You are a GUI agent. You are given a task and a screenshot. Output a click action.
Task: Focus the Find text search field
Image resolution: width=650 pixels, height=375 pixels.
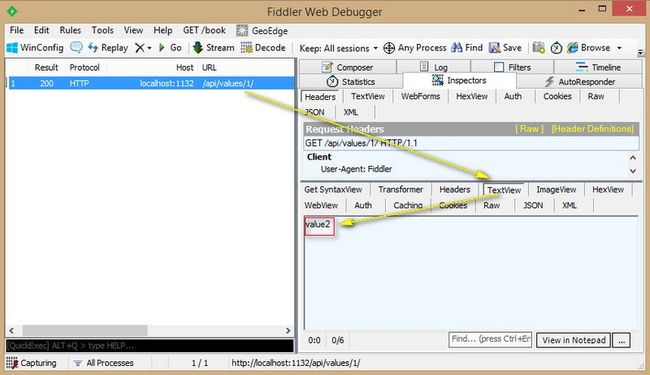pos(490,339)
